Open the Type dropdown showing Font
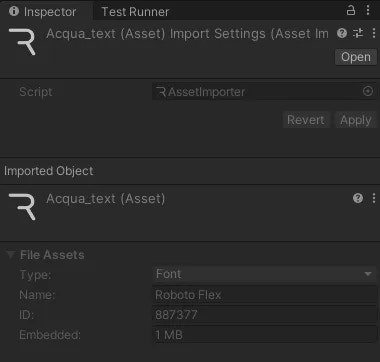Viewport: 380px width, 362px height. (x=265, y=274)
